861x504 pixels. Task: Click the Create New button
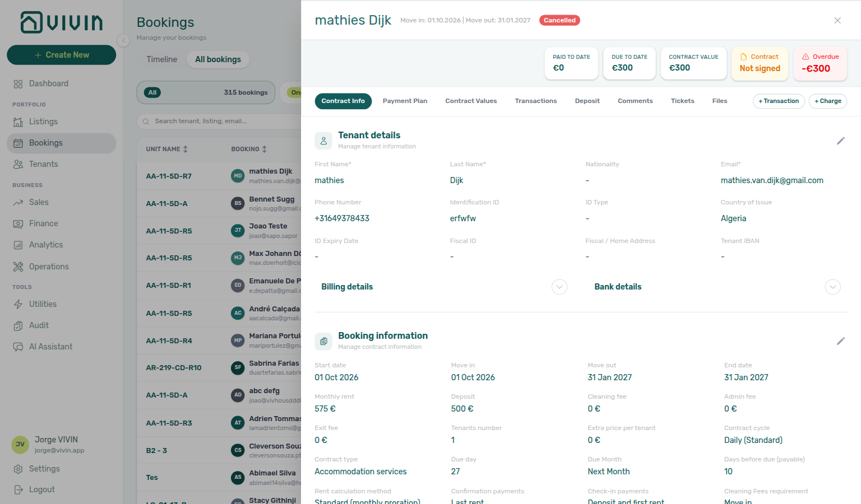pos(62,55)
